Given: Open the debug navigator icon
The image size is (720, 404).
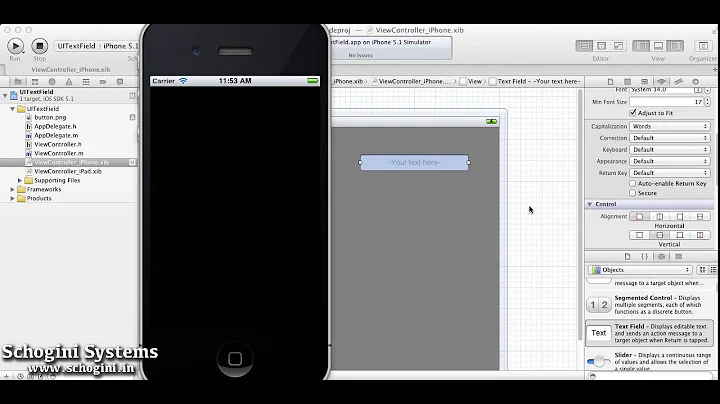Looking at the screenshot, I should point(86,82).
